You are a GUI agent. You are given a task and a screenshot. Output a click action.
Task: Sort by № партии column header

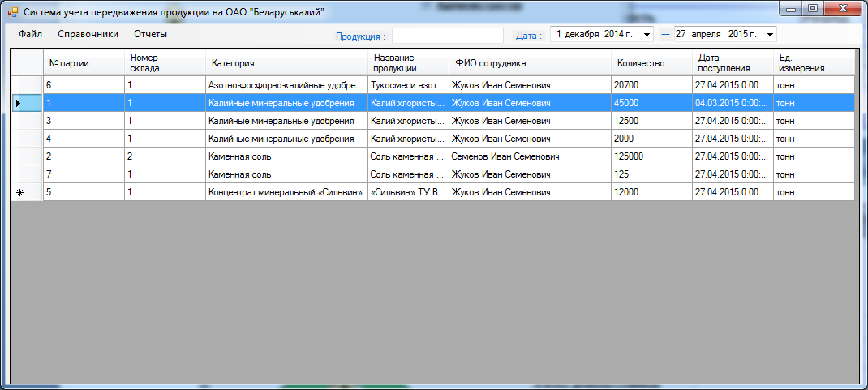(84, 63)
